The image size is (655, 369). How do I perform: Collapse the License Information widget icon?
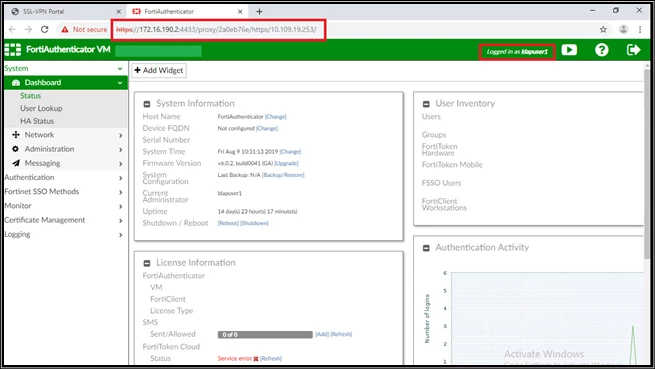coord(147,263)
